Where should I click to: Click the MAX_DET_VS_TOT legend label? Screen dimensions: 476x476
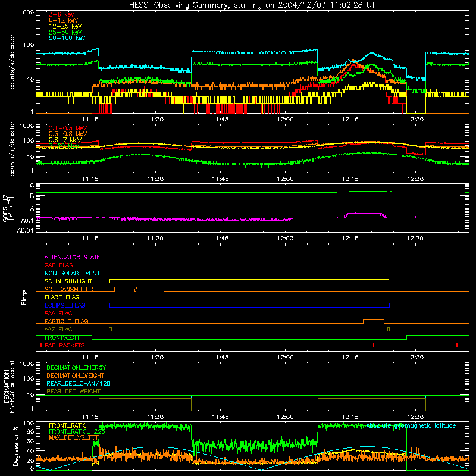click(74, 437)
